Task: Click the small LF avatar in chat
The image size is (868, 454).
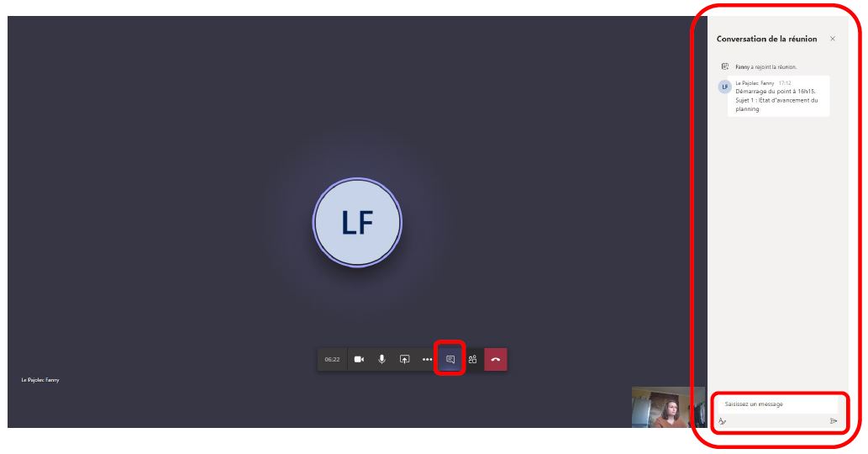Action: pyautogui.click(x=724, y=87)
